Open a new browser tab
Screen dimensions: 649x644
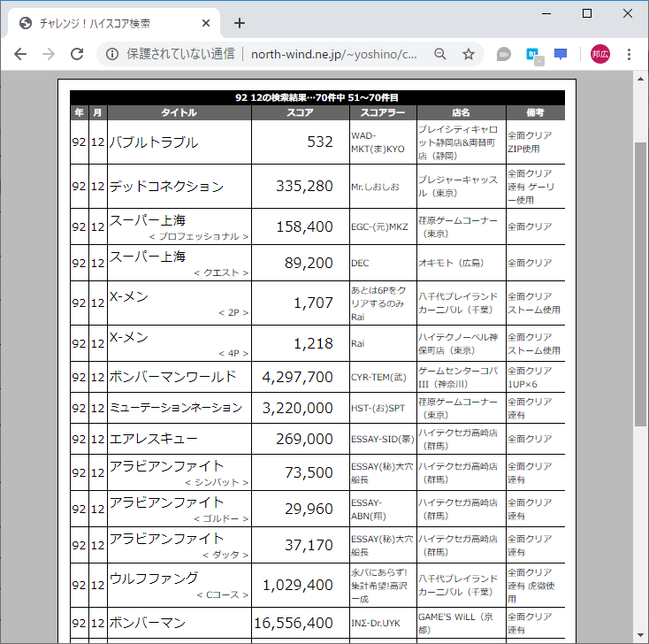coord(240,23)
